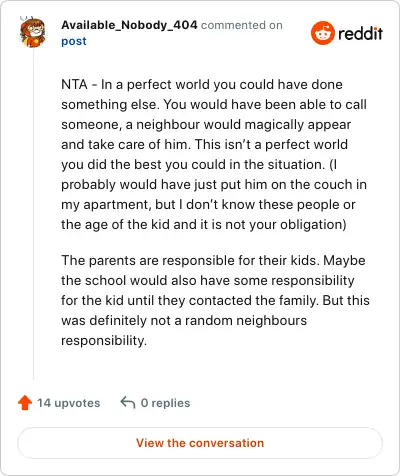Select the '0 replies' count label
The image size is (400, 476).
click(165, 403)
